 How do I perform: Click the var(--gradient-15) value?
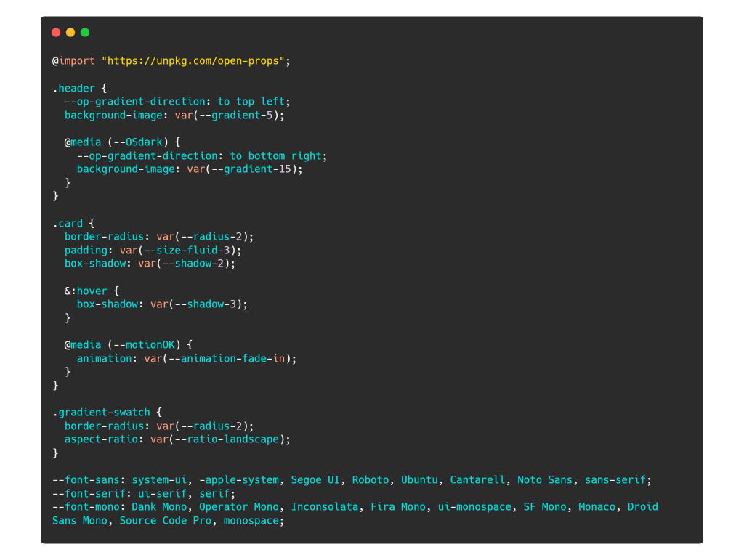coord(244,169)
